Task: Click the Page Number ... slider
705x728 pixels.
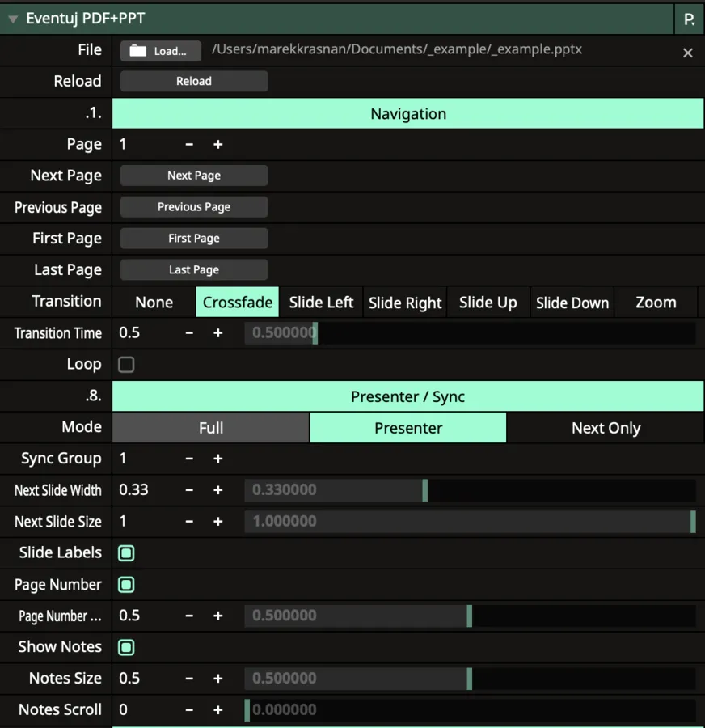Action: coord(471,616)
